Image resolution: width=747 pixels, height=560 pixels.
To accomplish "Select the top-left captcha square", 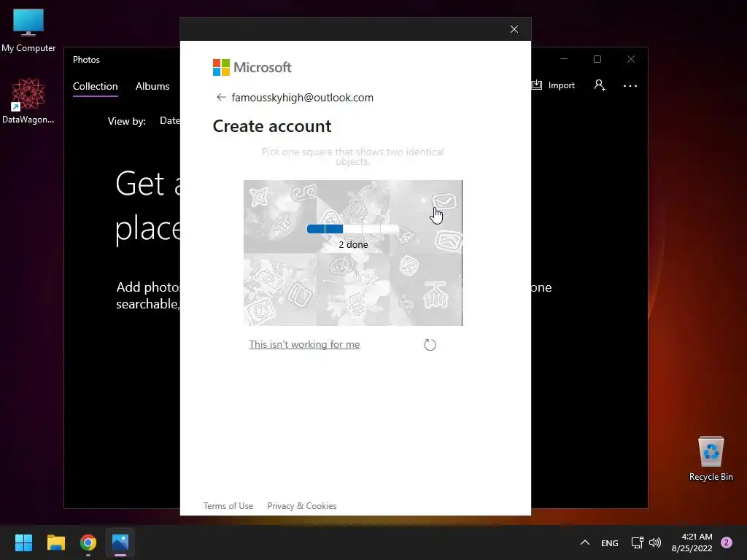I will (279, 217).
